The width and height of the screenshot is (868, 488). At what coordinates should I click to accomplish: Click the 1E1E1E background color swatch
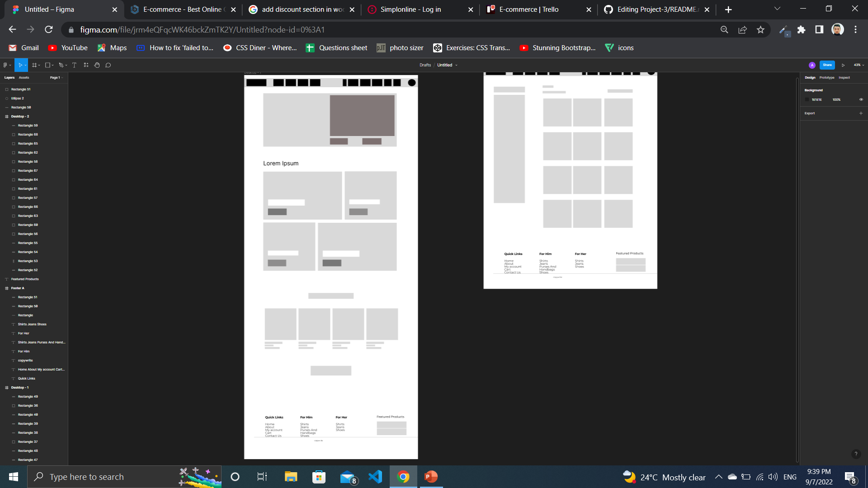click(x=807, y=99)
